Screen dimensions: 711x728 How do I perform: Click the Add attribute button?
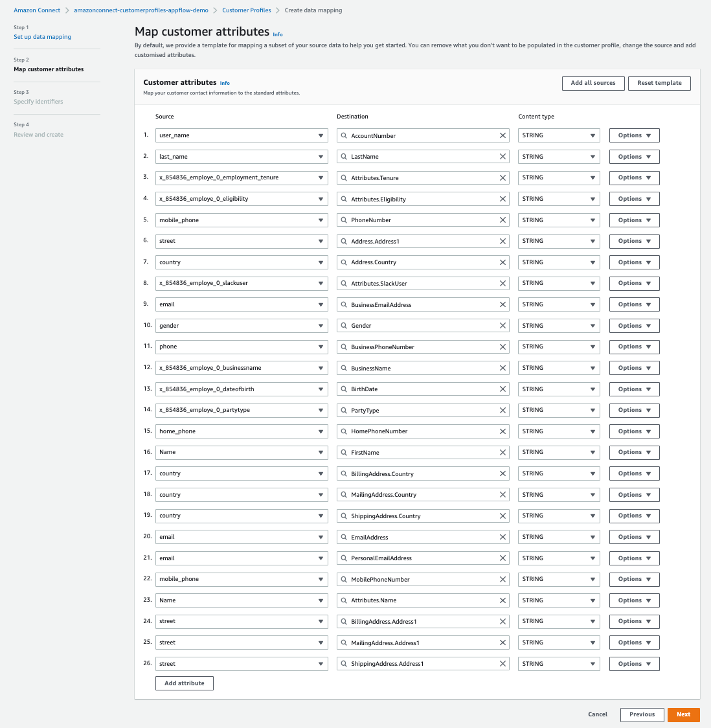point(185,683)
